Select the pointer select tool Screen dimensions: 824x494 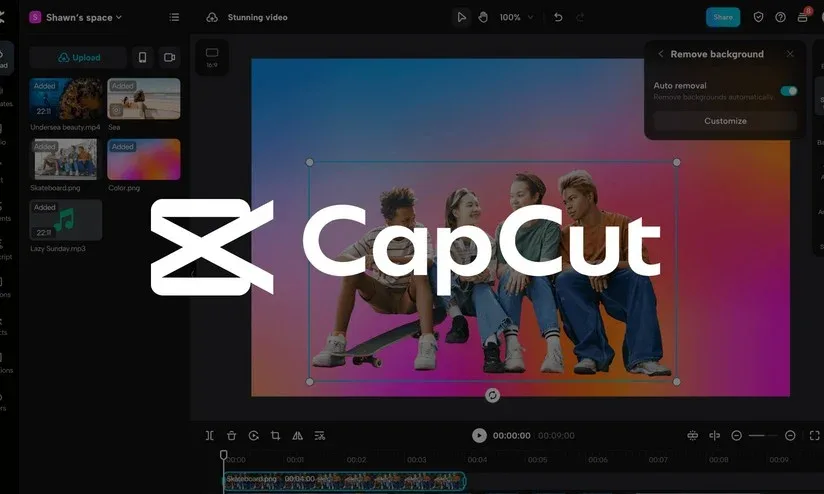[x=461, y=17]
